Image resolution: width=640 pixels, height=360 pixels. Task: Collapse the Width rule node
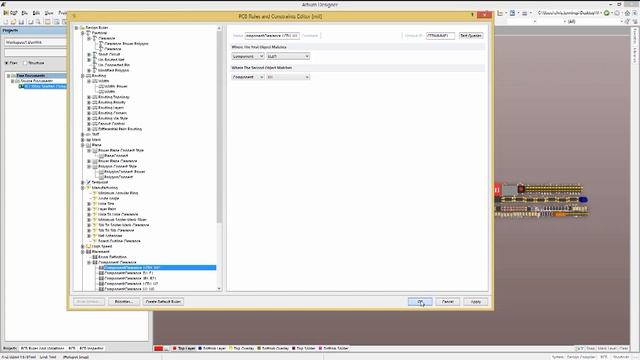[89, 81]
